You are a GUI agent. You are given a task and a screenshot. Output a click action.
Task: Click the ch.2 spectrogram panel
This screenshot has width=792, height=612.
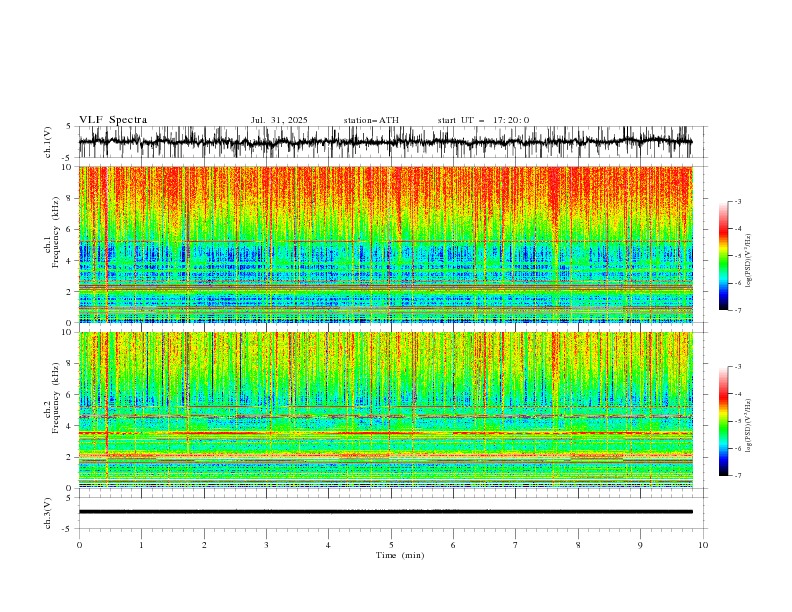385,410
